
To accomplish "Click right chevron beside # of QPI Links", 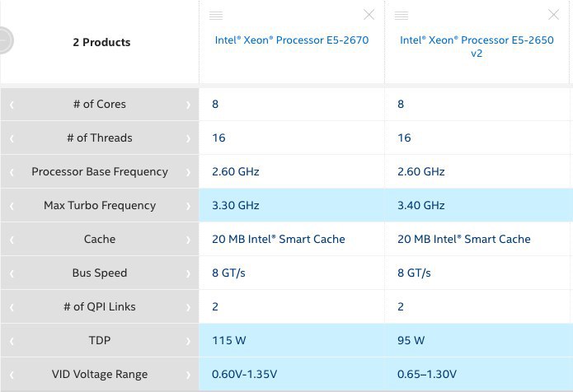I will [x=188, y=307].
